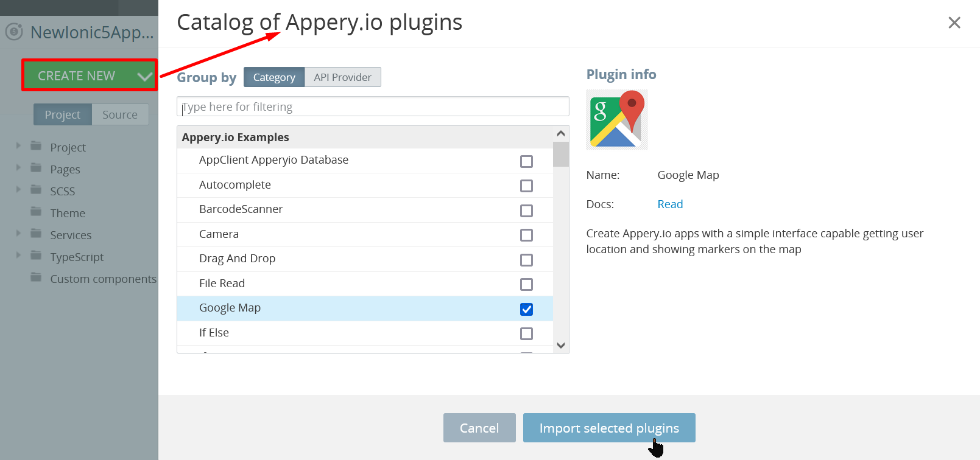Group plugins by Category
Screen dimensions: 980x460
[274, 77]
